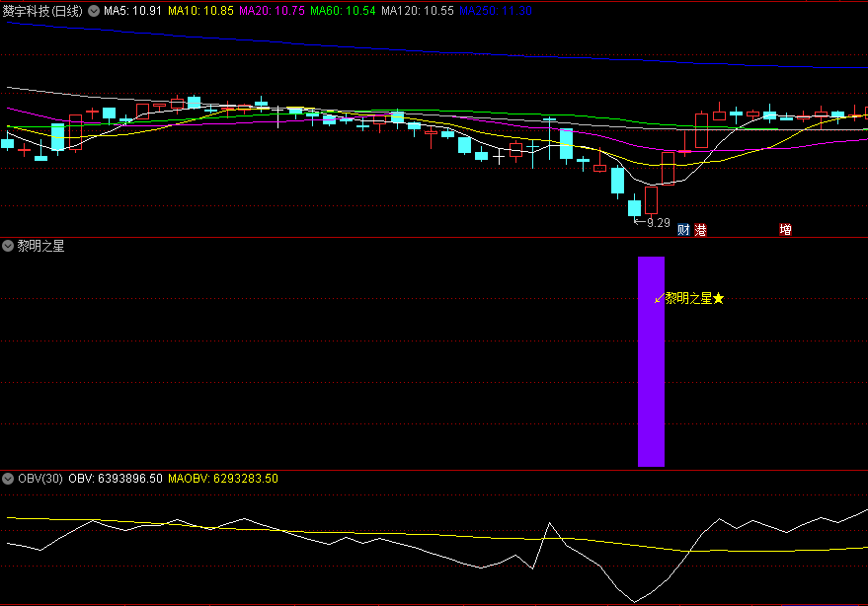
Task: Open the main chart indicator dropdown arrow
Action: click(94, 11)
